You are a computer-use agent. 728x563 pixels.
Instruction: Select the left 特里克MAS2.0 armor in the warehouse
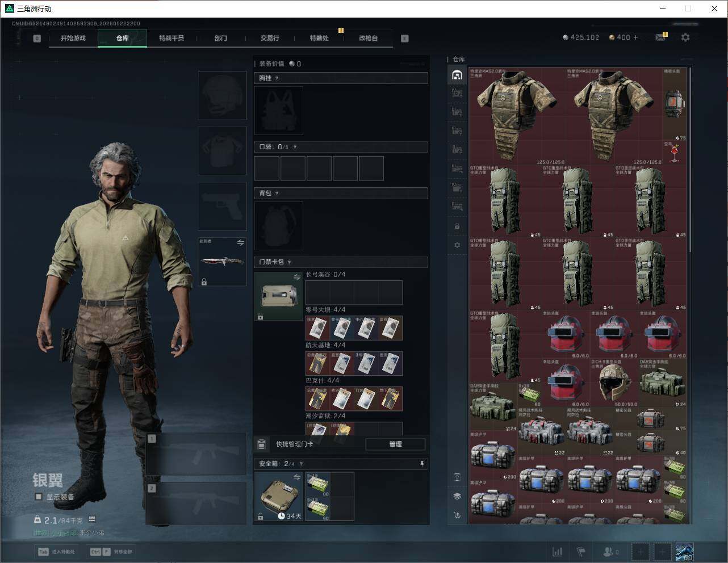pyautogui.click(x=517, y=116)
